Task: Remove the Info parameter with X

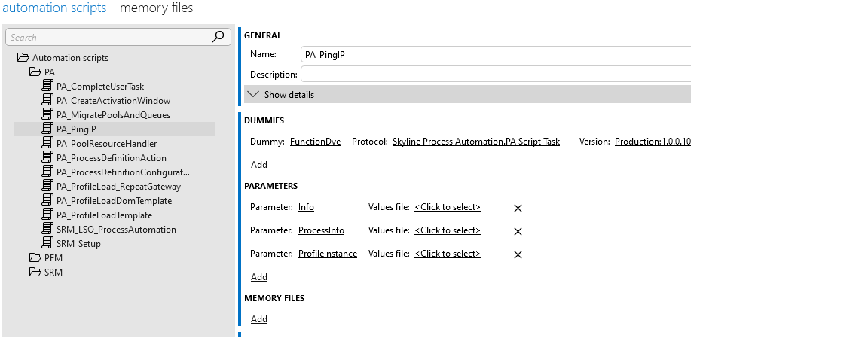Action: (518, 208)
